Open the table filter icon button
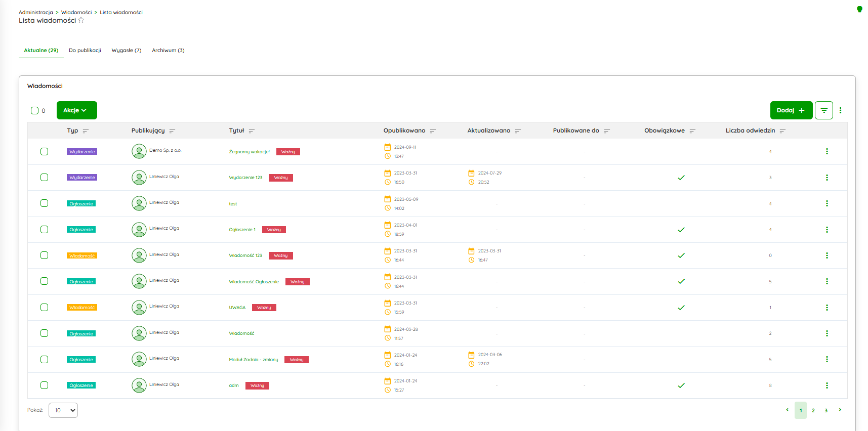 (x=823, y=110)
